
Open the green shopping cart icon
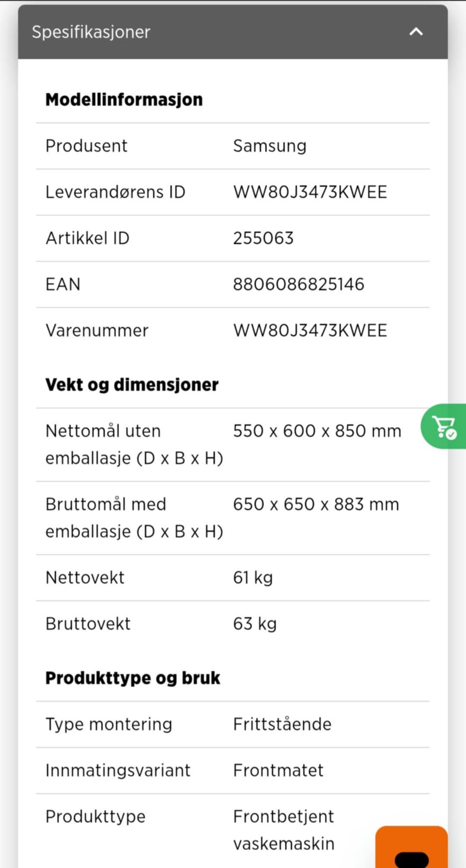click(444, 426)
